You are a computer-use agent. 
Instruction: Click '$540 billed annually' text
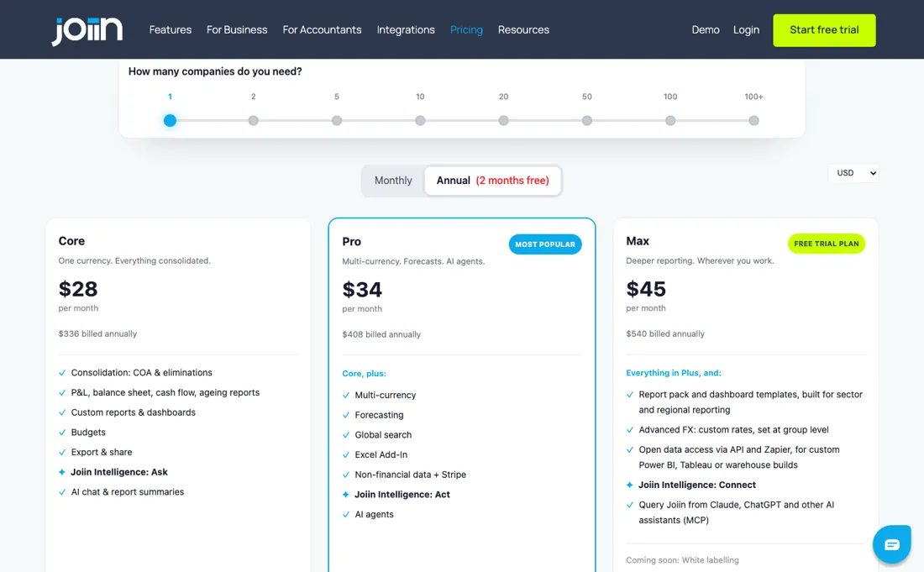pyautogui.click(x=664, y=333)
